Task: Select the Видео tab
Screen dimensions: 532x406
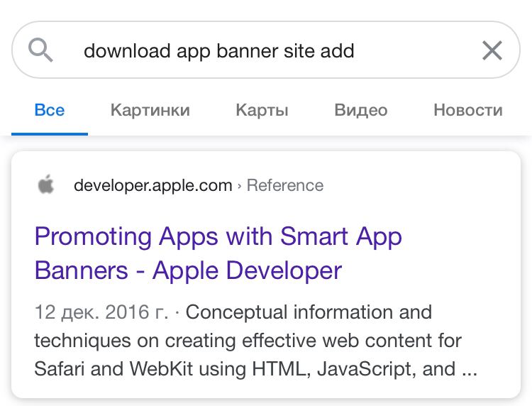Action: point(360,110)
